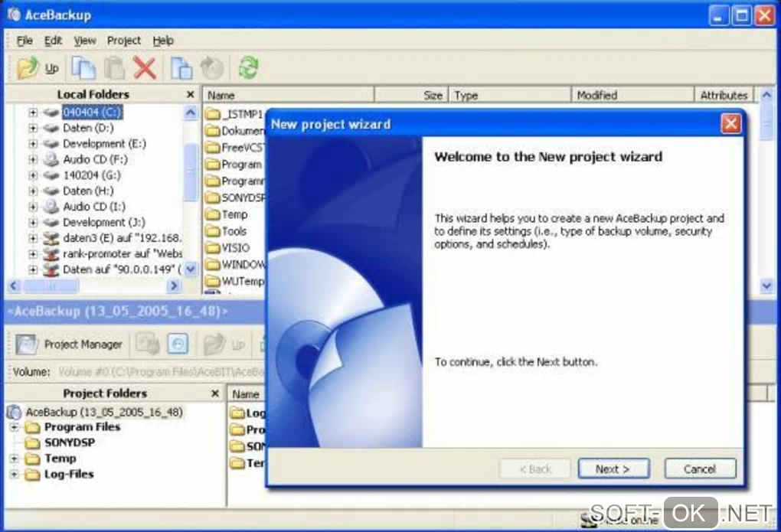Viewport: 781px width, 532px height.
Task: Expand the Program Files project folder
Action: point(15,427)
